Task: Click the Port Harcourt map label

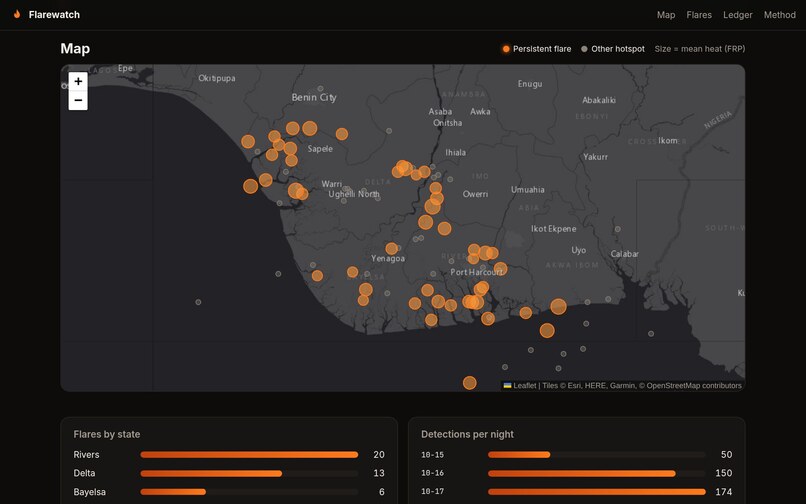Action: [477, 272]
